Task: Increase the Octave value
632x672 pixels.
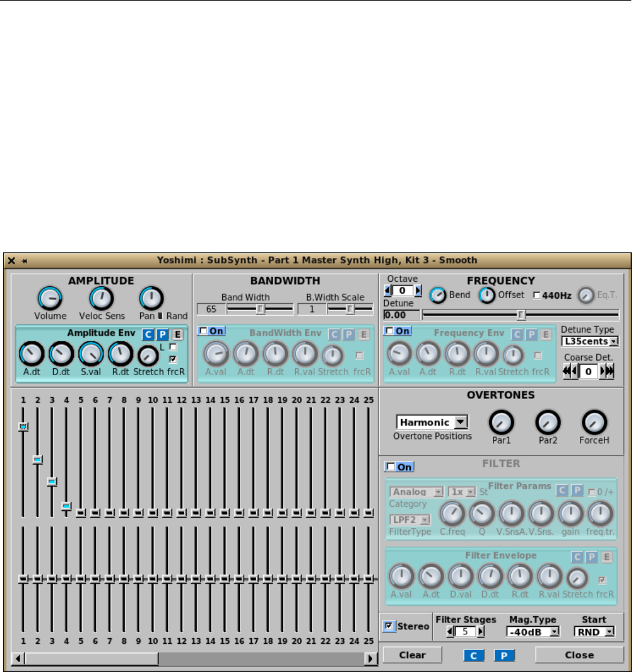Action: [x=418, y=291]
